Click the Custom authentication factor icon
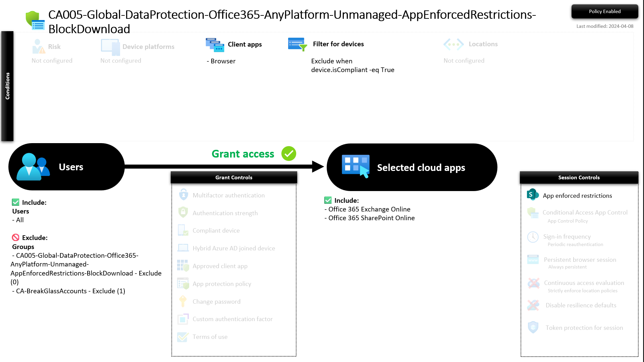644x362 pixels. [183, 319]
